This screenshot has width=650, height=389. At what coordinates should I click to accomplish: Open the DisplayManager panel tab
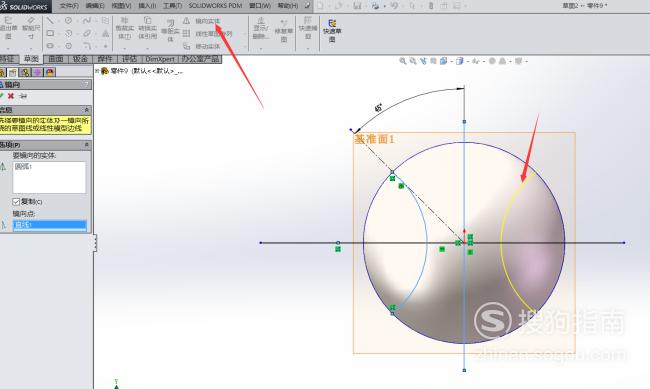click(x=50, y=72)
